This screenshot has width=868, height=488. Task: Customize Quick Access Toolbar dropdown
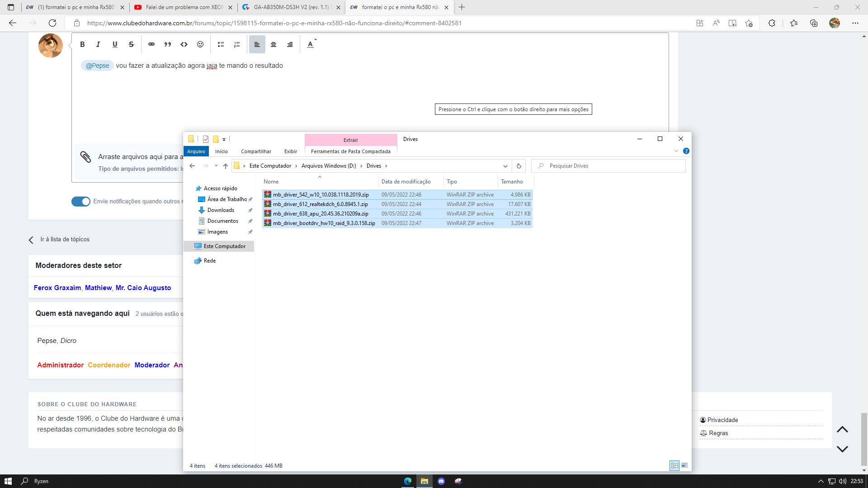[x=224, y=139]
